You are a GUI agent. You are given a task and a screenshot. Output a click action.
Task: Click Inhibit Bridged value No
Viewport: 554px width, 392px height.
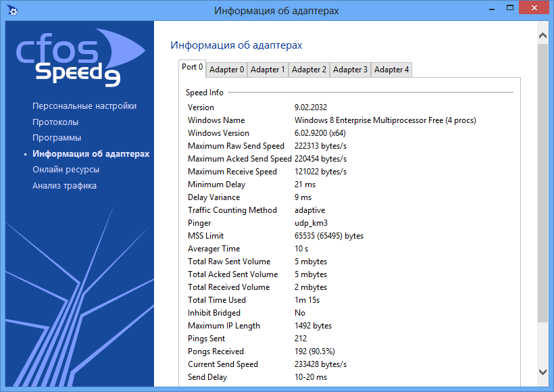(x=299, y=313)
